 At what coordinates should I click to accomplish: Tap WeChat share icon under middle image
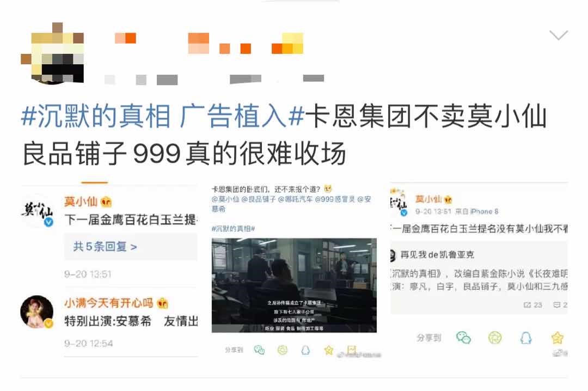259,350
